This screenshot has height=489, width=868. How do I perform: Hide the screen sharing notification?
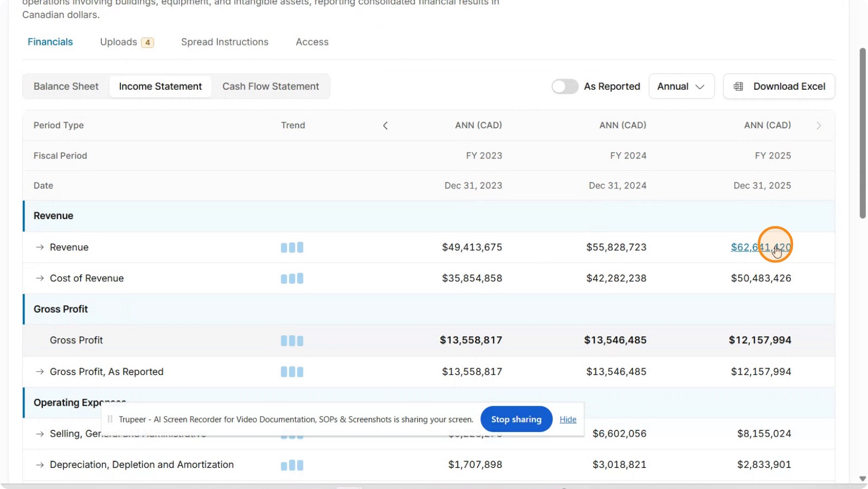point(568,419)
